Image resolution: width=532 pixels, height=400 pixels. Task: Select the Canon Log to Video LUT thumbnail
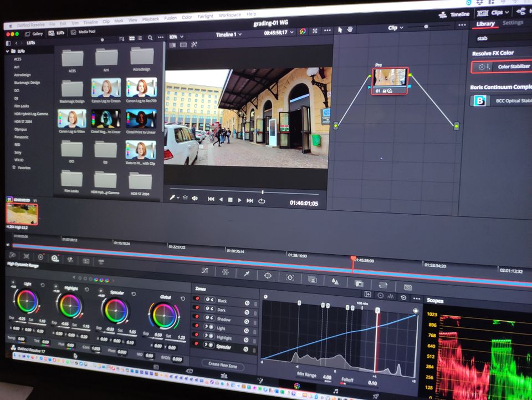[72, 118]
